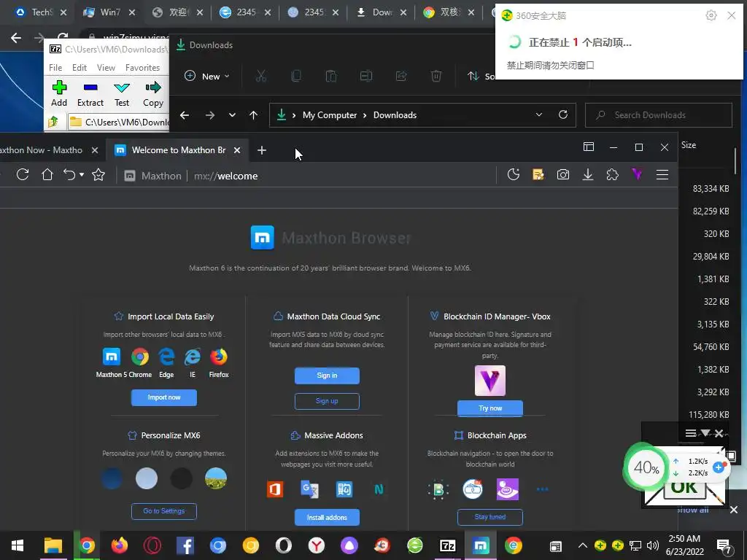Take a screenshot with the camera icon
The image size is (747, 560).
coord(563,175)
